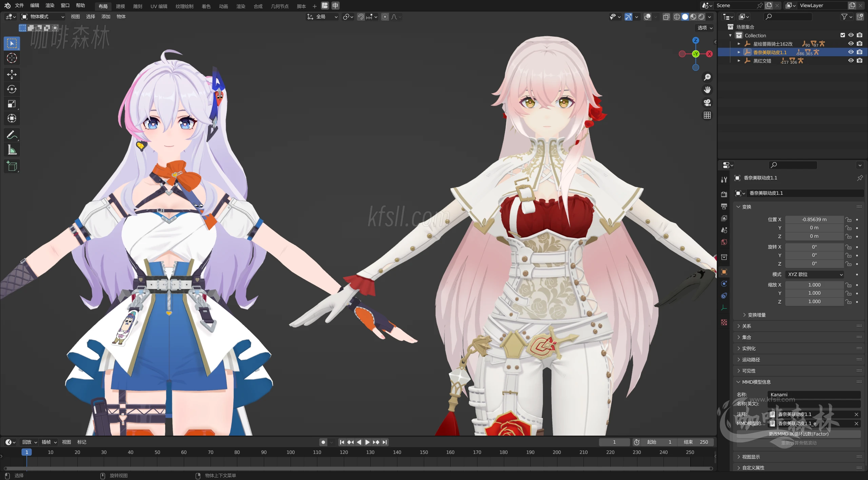The width and height of the screenshot is (868, 480).
Task: Click the 选项 button in viewport
Action: pyautogui.click(x=705, y=28)
